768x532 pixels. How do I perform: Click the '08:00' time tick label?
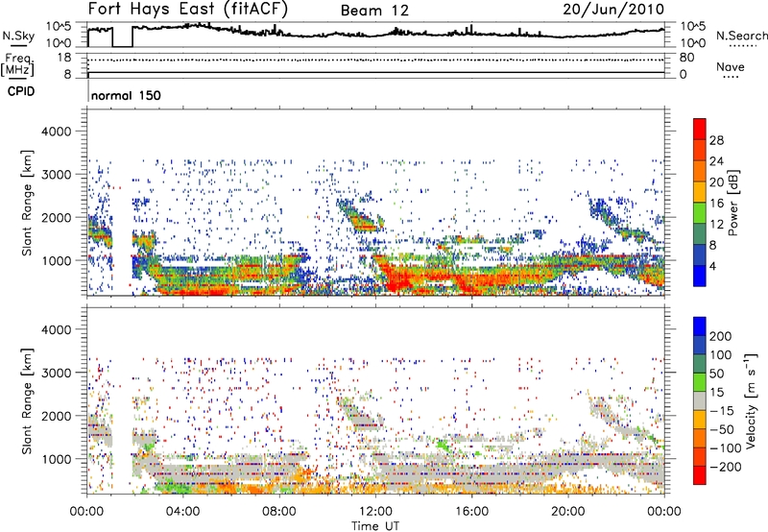coord(279,512)
